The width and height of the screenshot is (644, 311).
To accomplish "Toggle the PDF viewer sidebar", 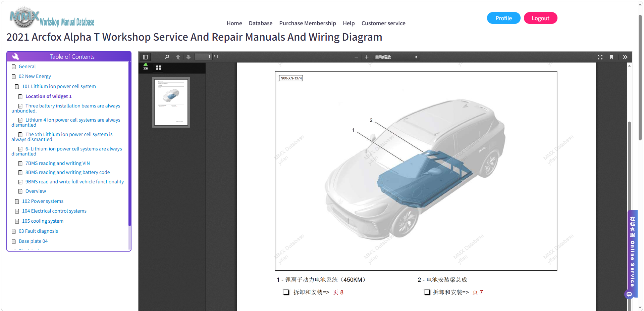I will pos(145,57).
